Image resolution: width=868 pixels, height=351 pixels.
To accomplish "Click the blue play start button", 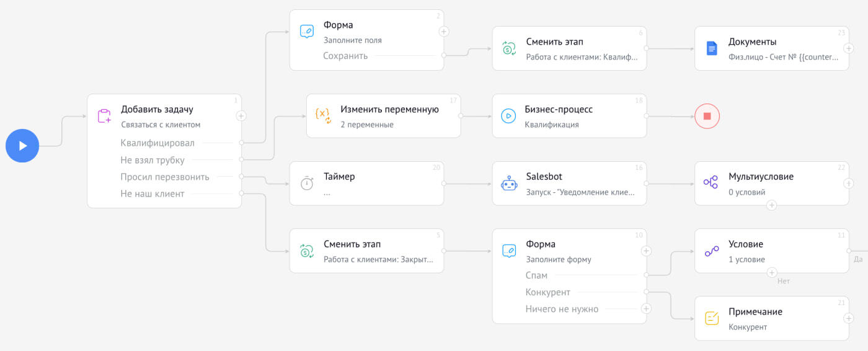I will point(22,146).
